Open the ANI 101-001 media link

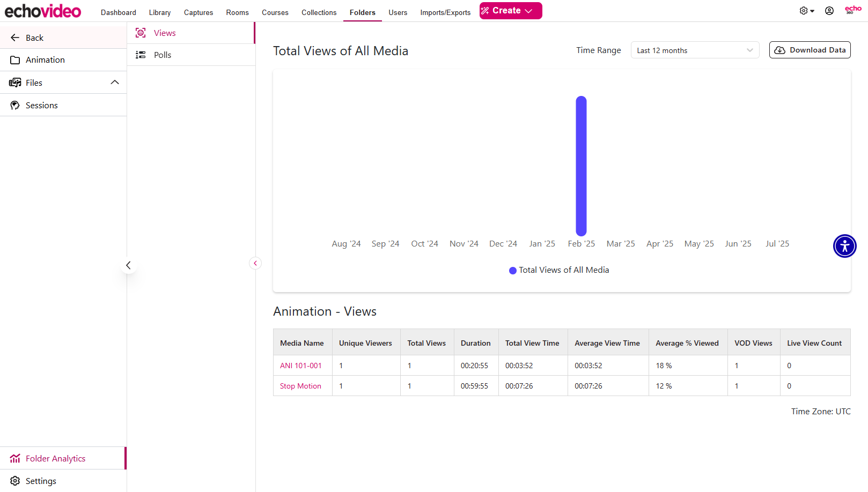[x=301, y=366]
